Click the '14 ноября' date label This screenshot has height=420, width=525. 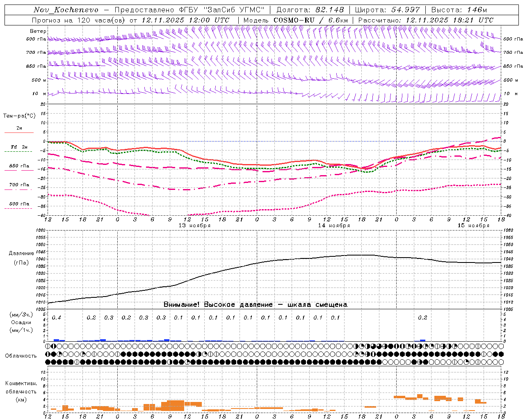pyautogui.click(x=334, y=226)
